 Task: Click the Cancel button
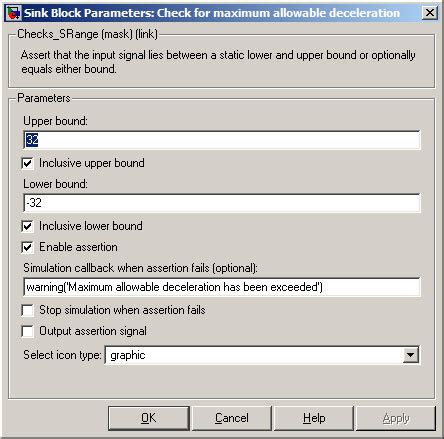point(232,418)
